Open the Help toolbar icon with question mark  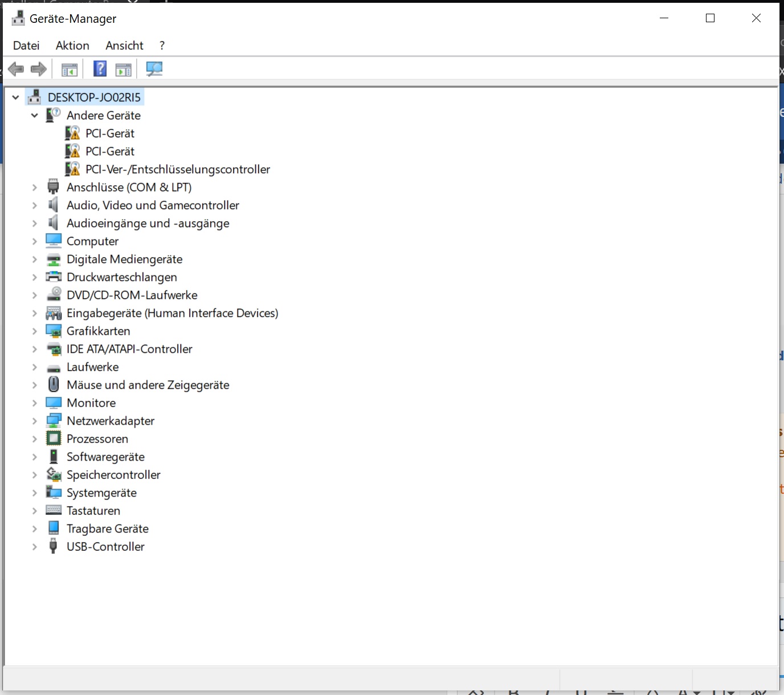(100, 69)
